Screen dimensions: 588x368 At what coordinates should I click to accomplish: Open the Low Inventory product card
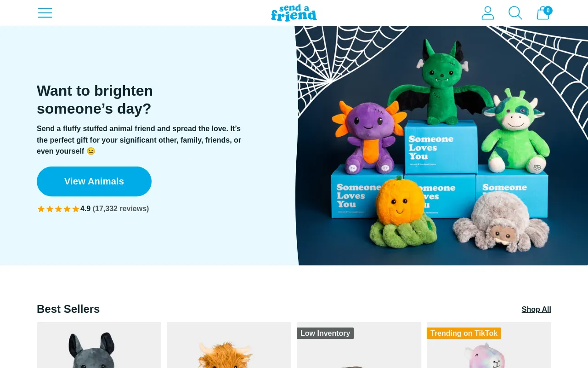(x=359, y=345)
